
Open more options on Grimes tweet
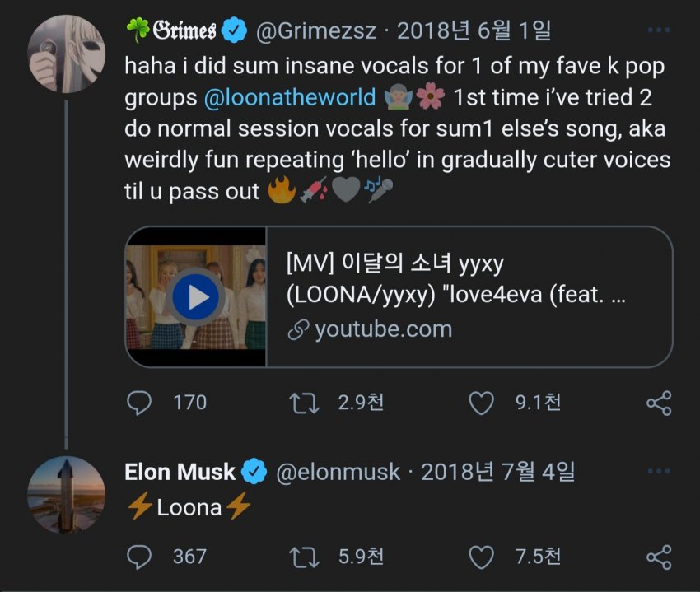tap(659, 30)
